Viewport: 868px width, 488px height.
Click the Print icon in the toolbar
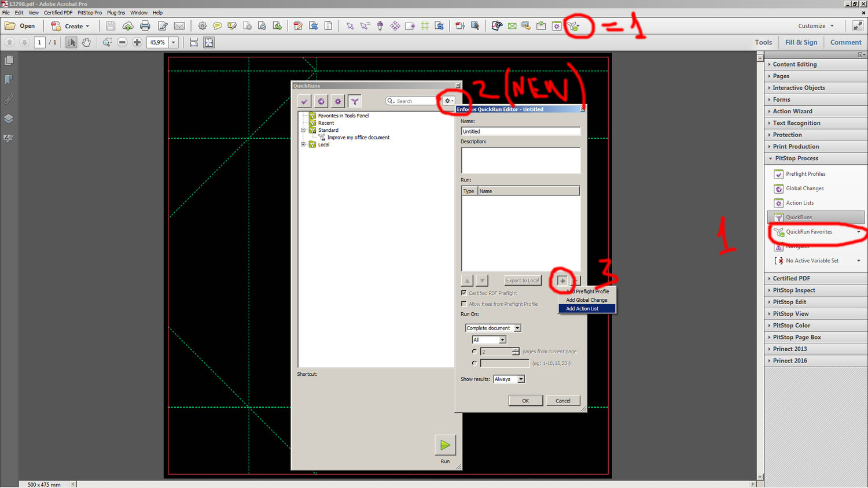coord(145,26)
